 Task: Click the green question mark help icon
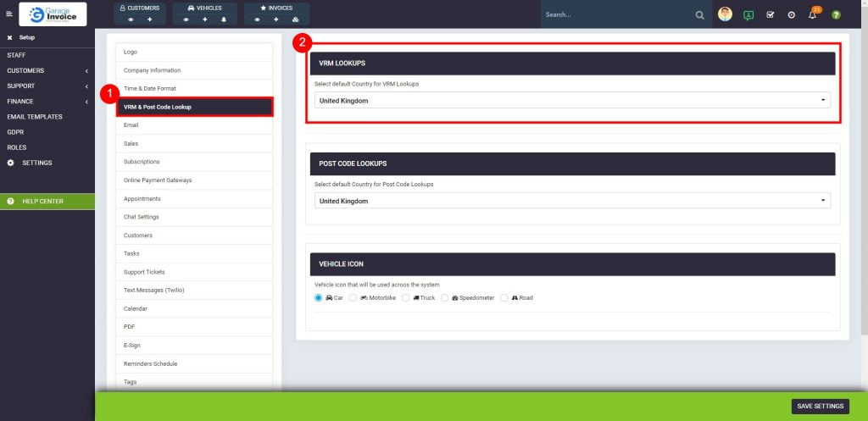coord(836,15)
